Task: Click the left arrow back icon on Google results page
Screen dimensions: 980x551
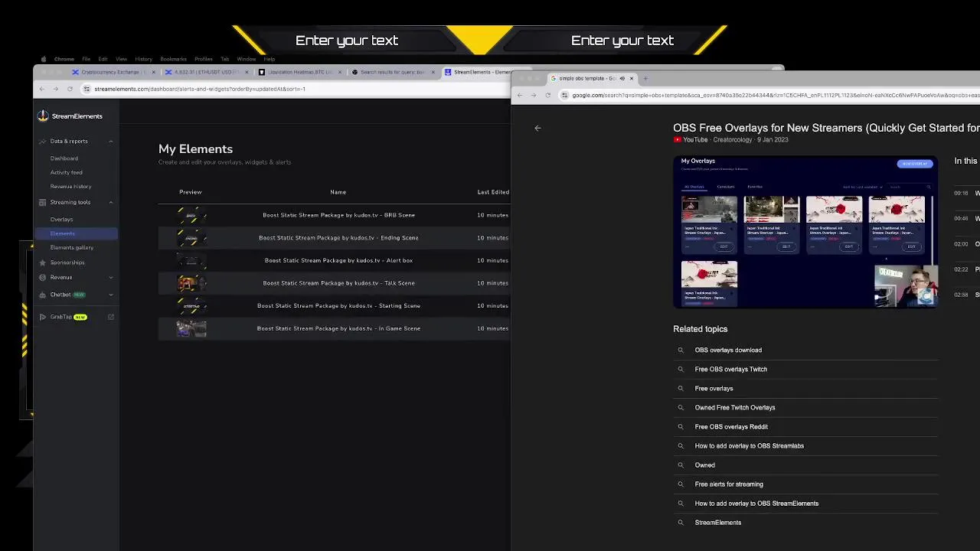Action: (x=537, y=129)
